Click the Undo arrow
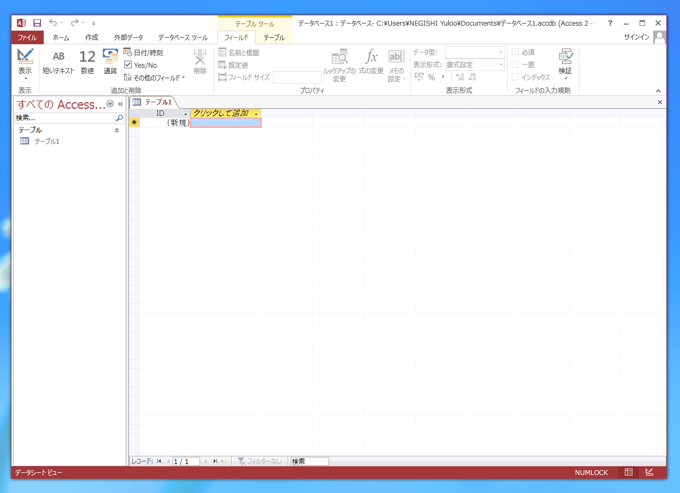Viewport: 680px width, 493px height. point(53,23)
